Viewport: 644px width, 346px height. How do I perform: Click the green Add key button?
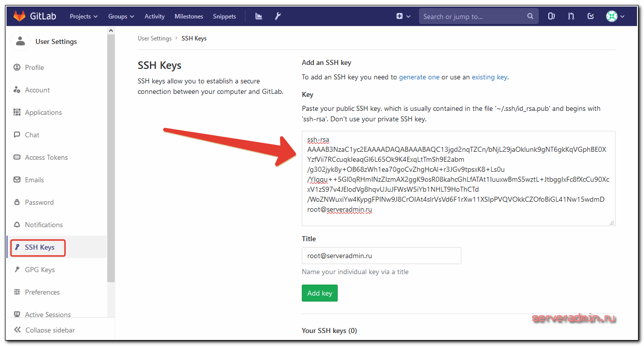[319, 293]
